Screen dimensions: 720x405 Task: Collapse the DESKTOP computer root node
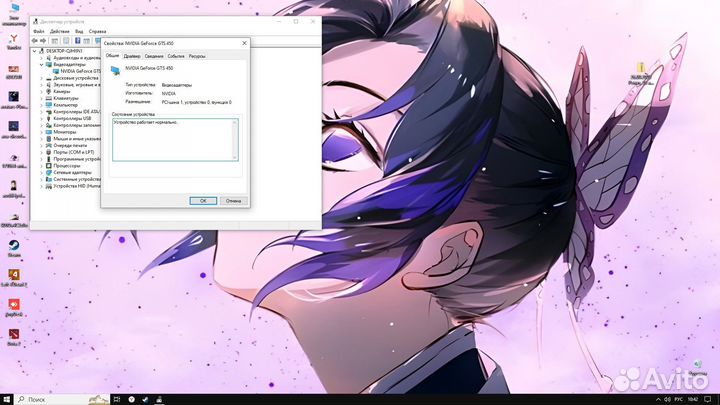(x=34, y=51)
